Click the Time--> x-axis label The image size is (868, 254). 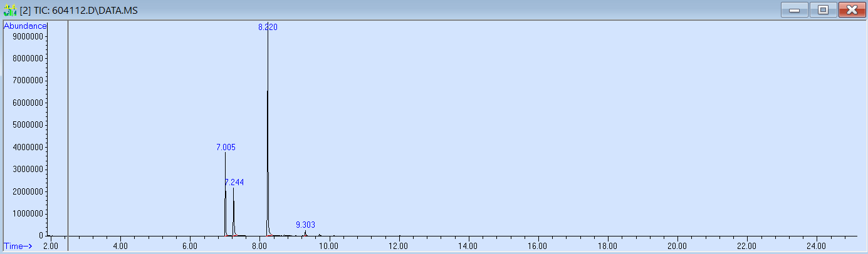pos(18,246)
